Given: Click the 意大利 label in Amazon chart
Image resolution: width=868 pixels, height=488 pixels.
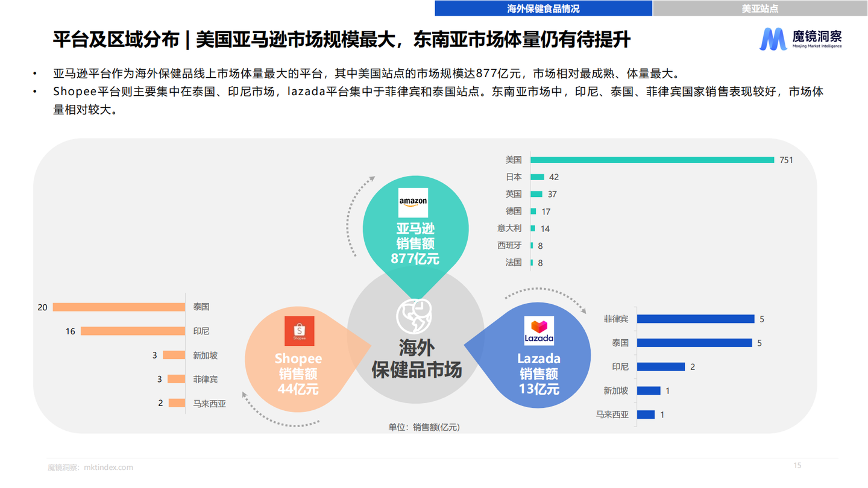Looking at the screenshot, I should click(x=509, y=228).
